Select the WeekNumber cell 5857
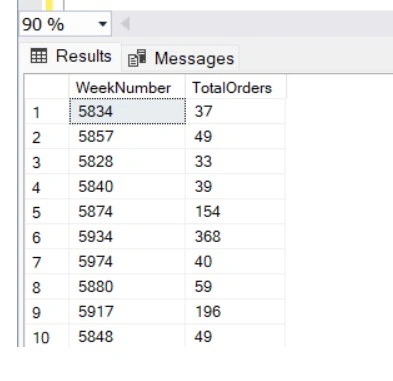Screen dimensions: 393x381 coord(127,136)
